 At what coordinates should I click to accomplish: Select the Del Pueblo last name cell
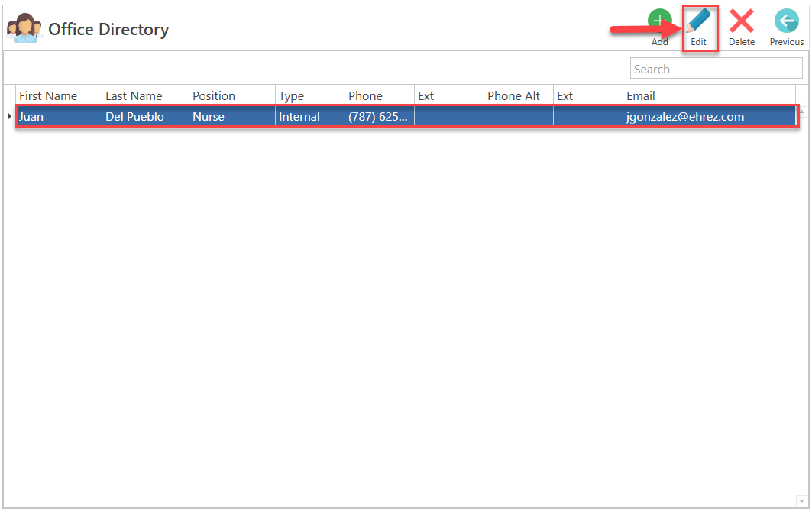(x=145, y=117)
